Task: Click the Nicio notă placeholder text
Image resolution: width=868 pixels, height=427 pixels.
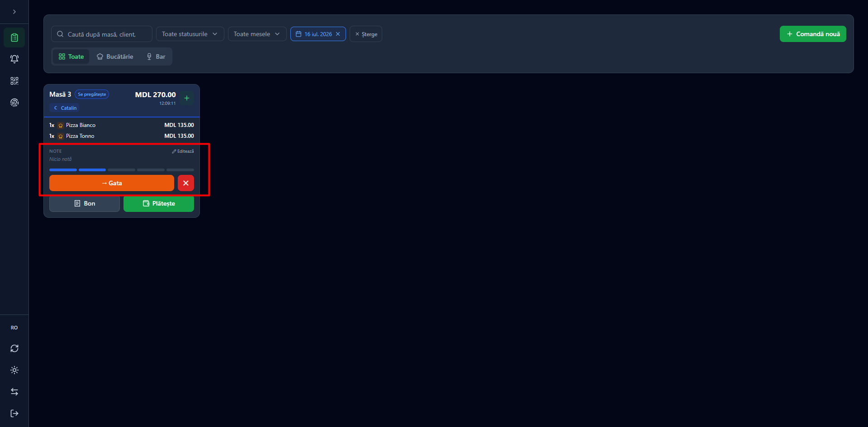Action: [61, 159]
